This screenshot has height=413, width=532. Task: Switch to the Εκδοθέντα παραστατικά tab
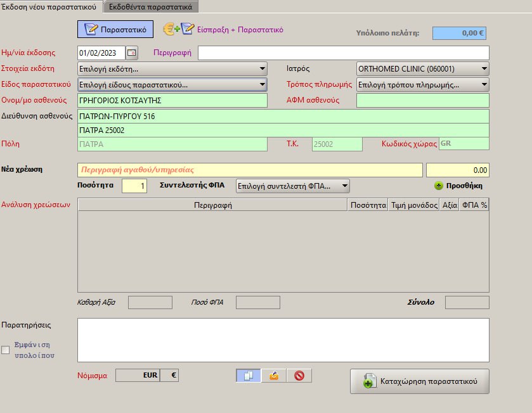pos(151,6)
